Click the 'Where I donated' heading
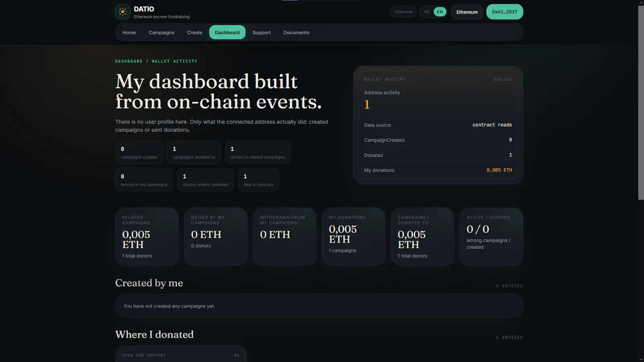Image resolution: width=644 pixels, height=362 pixels. pos(155,335)
